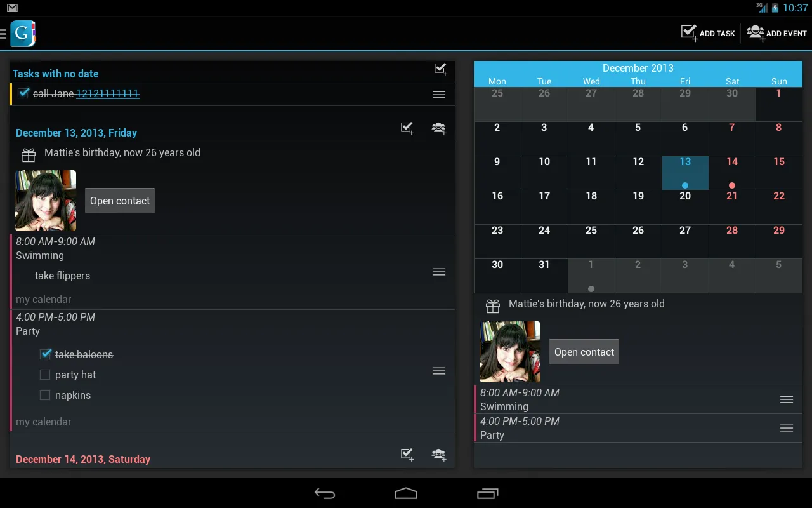812x508 pixels.
Task: Dial the 12121111111 phone link
Action: [108, 93]
